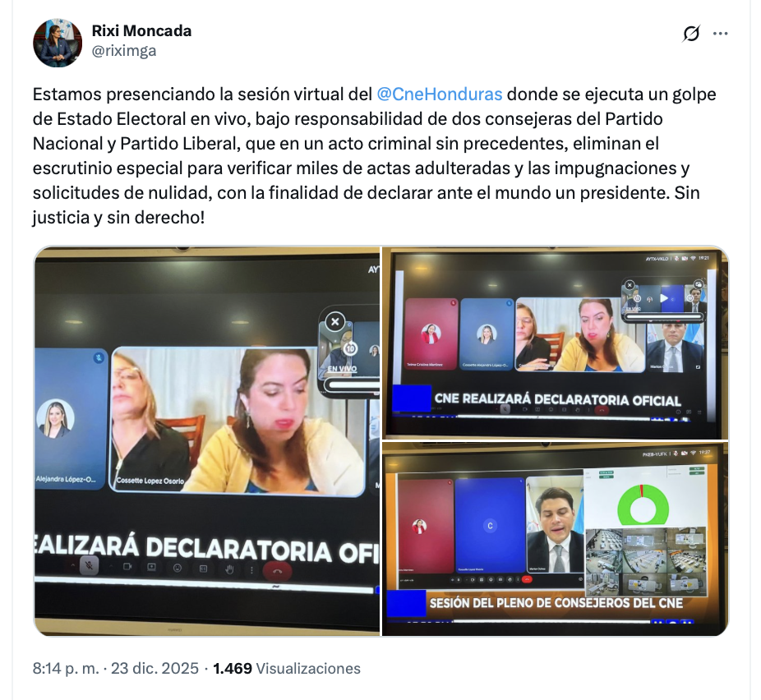
Task: Click the emoji reaction icon in the call toolbar
Action: pyautogui.click(x=178, y=568)
